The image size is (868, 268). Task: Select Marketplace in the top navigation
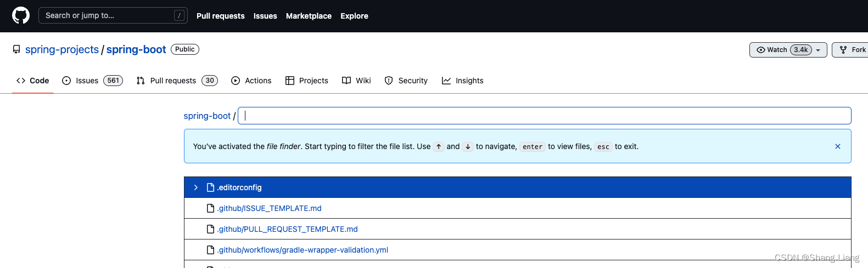point(309,16)
